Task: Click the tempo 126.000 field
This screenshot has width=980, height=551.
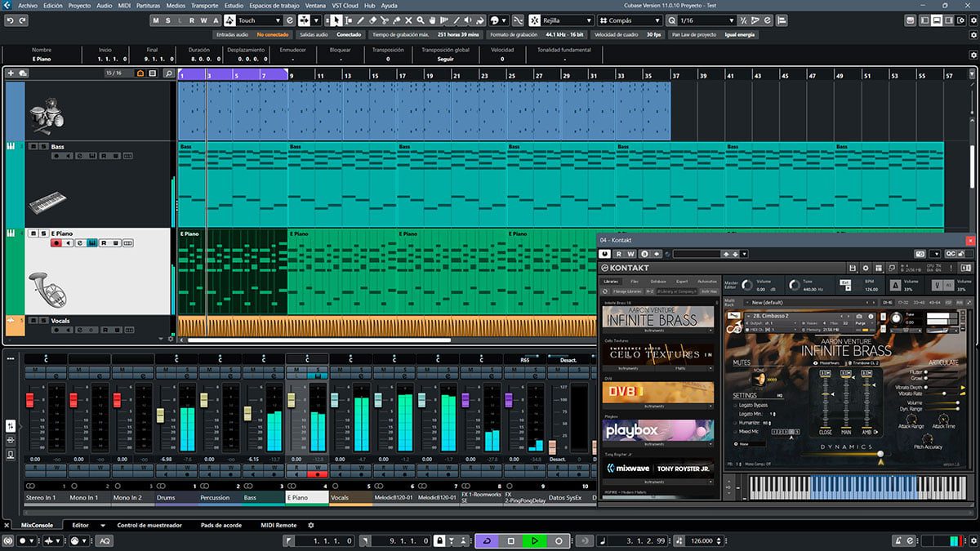Action: pos(702,540)
